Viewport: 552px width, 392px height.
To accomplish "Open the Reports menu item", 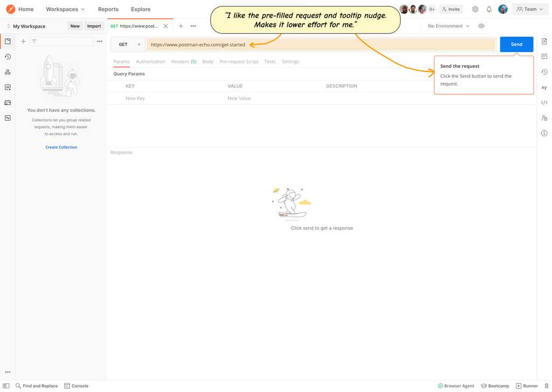I will [108, 9].
